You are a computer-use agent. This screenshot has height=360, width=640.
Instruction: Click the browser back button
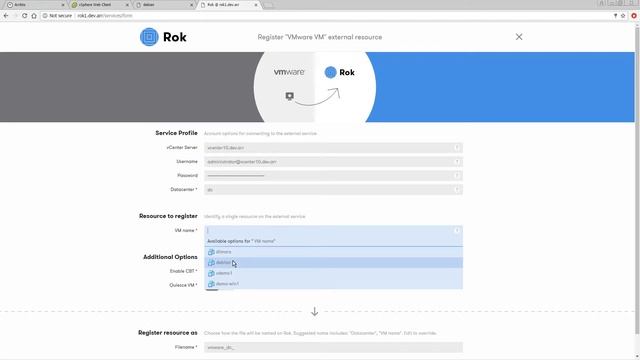click(6, 16)
